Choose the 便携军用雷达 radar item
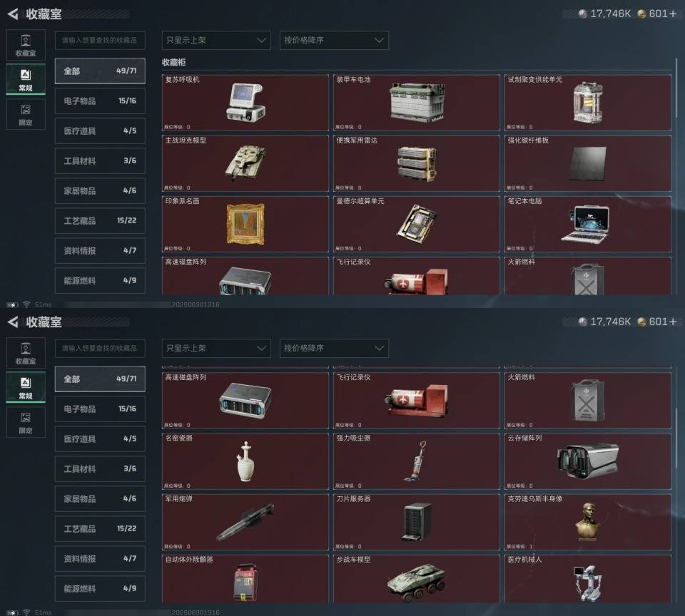685x616 pixels. click(416, 163)
